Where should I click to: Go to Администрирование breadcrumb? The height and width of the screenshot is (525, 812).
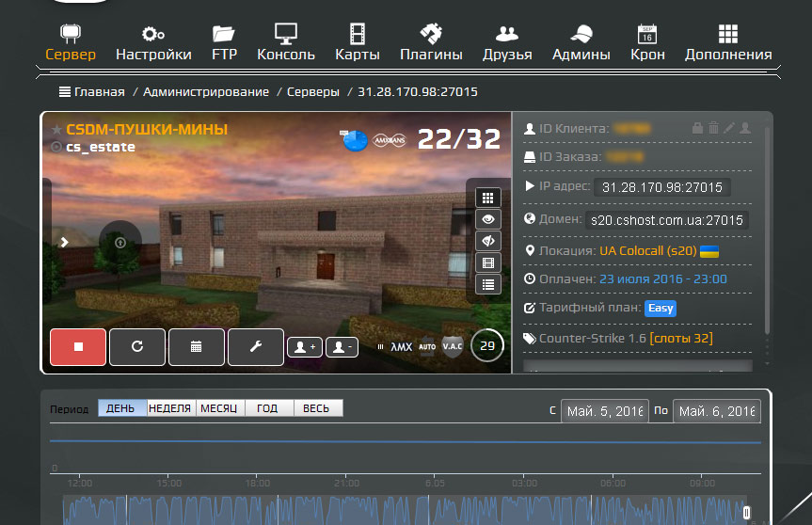206,91
